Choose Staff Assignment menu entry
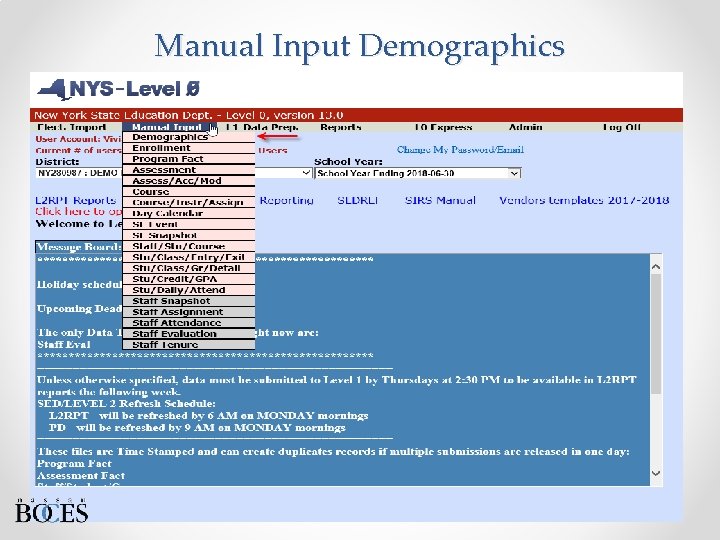Image resolution: width=720 pixels, height=540 pixels. (x=189, y=312)
